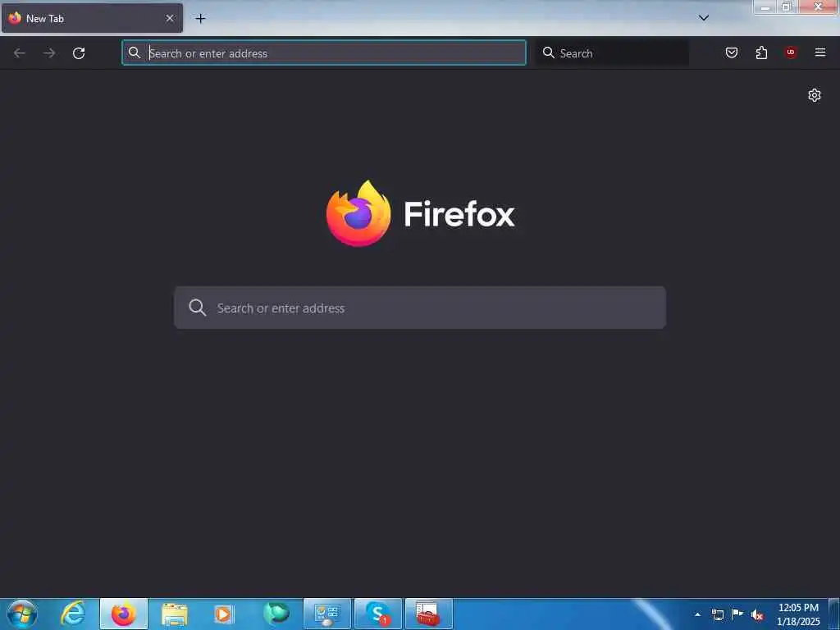Click the Show desktop strip in the taskbar
Screen dimensions: 840x630
(834, 614)
